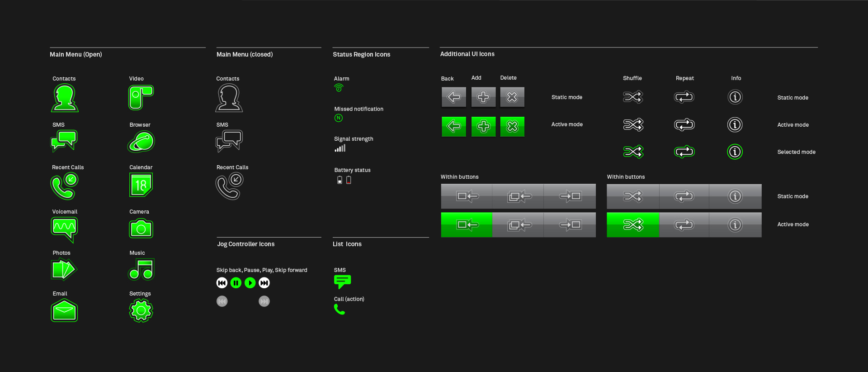Viewport: 868px width, 372px height.
Task: Click the white Battery status icon
Action: coord(340,180)
